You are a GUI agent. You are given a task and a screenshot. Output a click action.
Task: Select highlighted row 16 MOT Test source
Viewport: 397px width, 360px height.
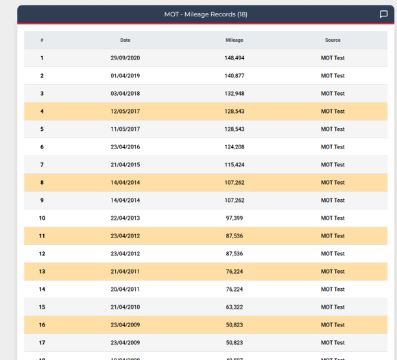click(x=333, y=325)
